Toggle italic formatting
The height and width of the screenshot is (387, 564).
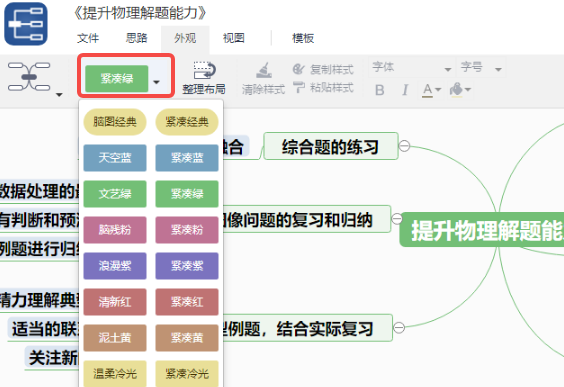coord(405,90)
